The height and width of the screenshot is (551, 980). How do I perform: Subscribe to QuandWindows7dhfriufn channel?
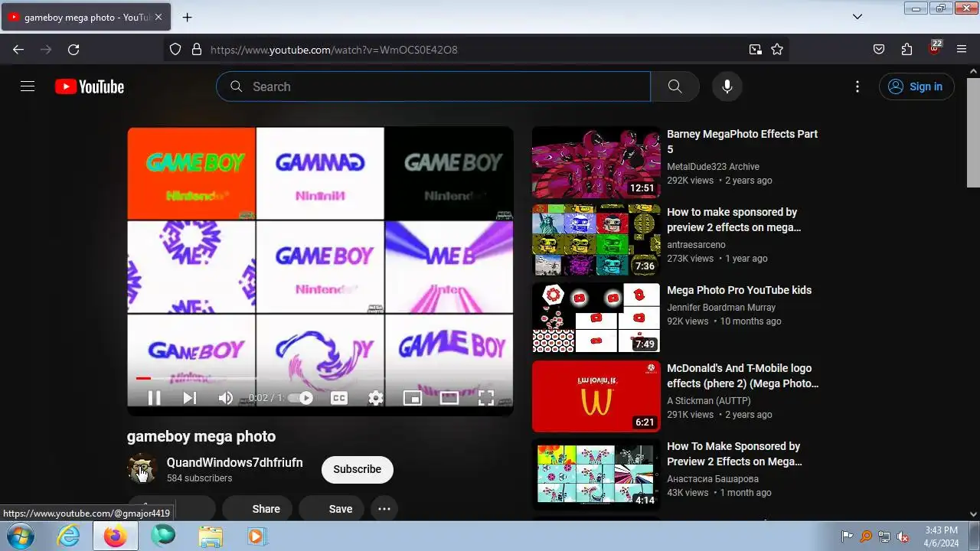point(357,469)
